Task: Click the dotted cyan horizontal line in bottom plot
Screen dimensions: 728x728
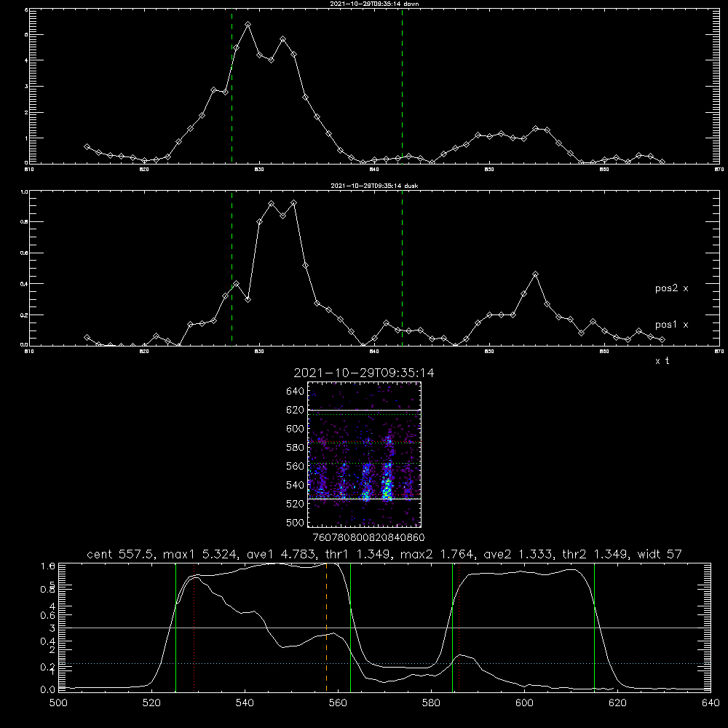Action: [385, 663]
